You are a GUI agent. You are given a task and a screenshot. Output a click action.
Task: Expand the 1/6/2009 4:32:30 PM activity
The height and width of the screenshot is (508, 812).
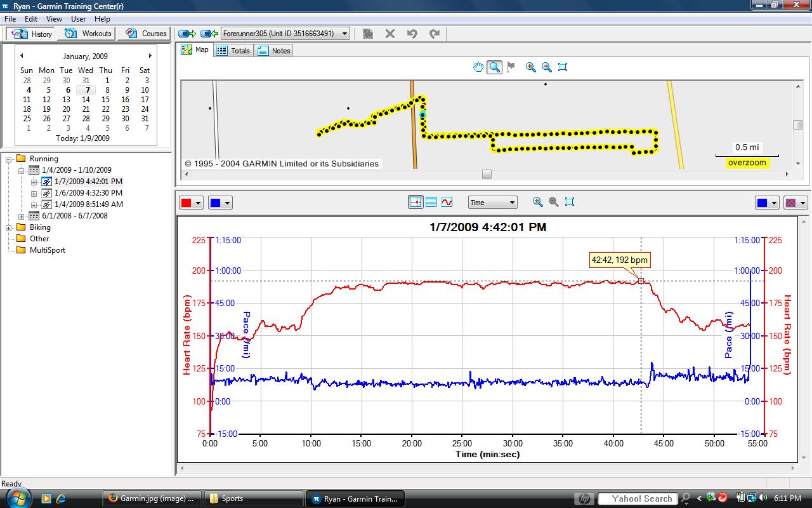34,193
